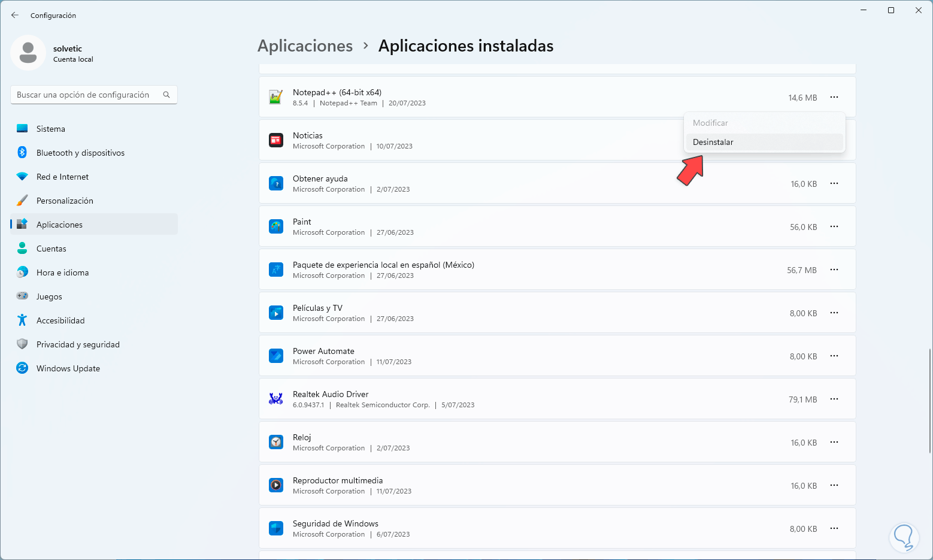Select Desinstalar in the context menu
Image resolution: width=933 pixels, height=560 pixels.
click(x=713, y=142)
